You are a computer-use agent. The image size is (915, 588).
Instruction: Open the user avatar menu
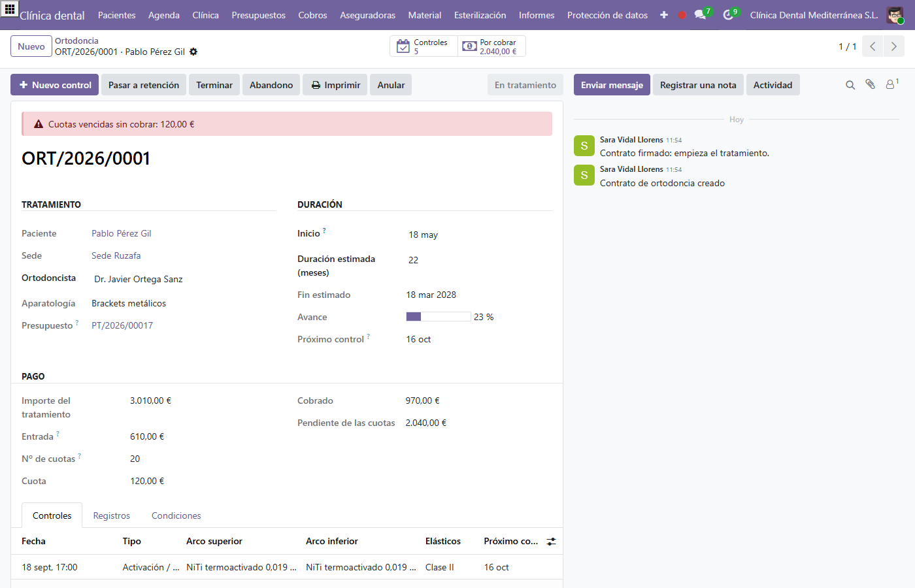pos(895,15)
